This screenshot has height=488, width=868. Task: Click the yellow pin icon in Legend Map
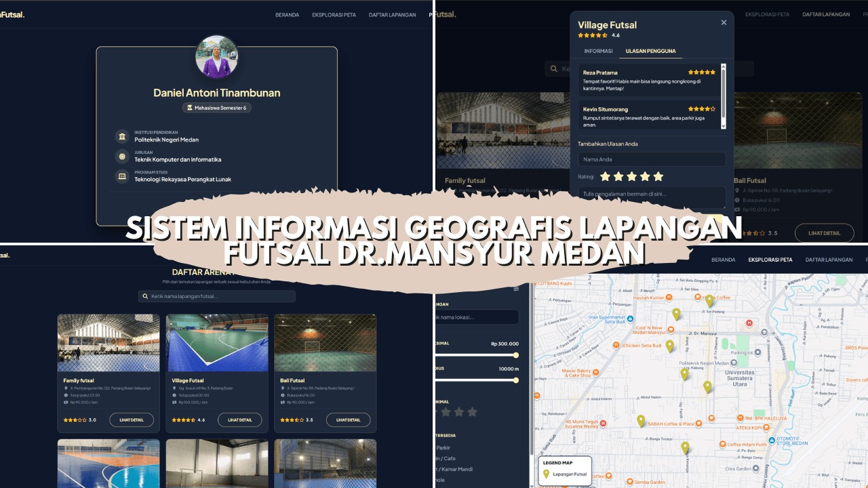547,474
